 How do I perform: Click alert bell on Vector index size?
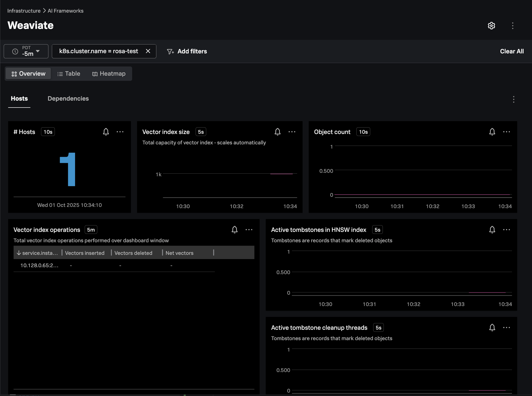(x=277, y=132)
